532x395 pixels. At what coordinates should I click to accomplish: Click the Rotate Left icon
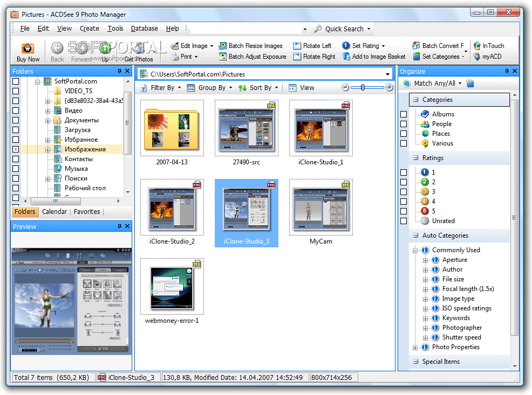[297, 46]
